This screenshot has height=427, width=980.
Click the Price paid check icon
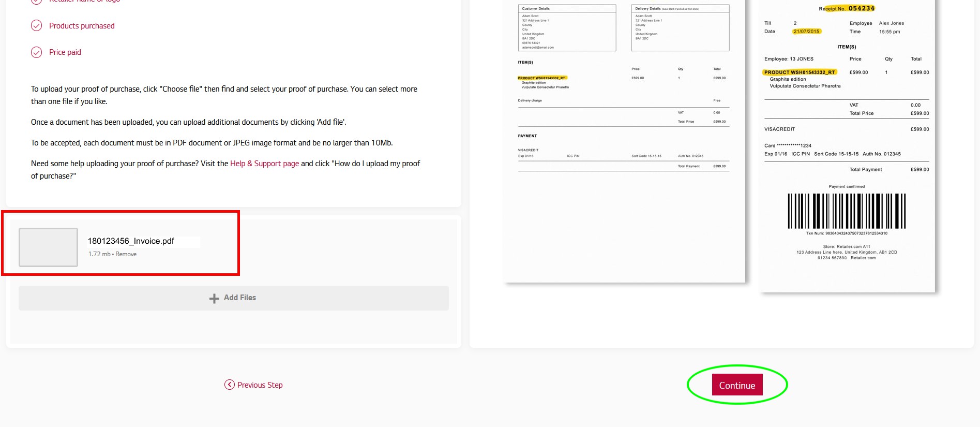click(x=36, y=52)
